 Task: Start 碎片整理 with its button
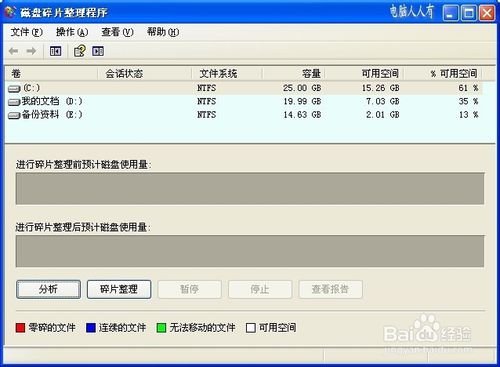(x=119, y=289)
